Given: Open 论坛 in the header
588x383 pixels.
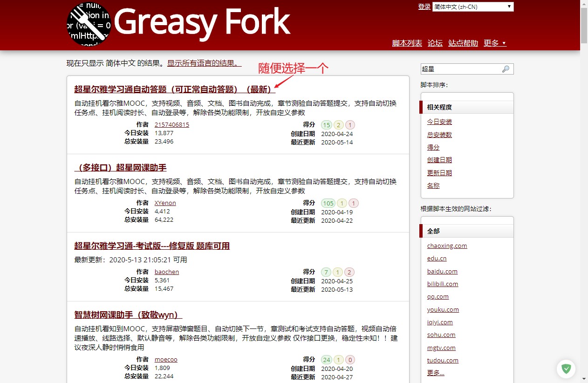Looking at the screenshot, I should (x=435, y=43).
